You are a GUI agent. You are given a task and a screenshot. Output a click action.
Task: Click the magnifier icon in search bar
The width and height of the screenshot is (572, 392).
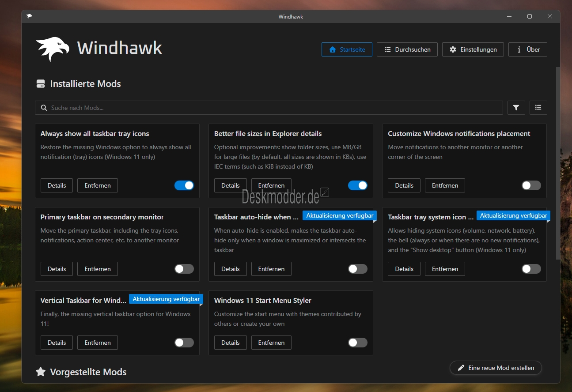coord(44,108)
